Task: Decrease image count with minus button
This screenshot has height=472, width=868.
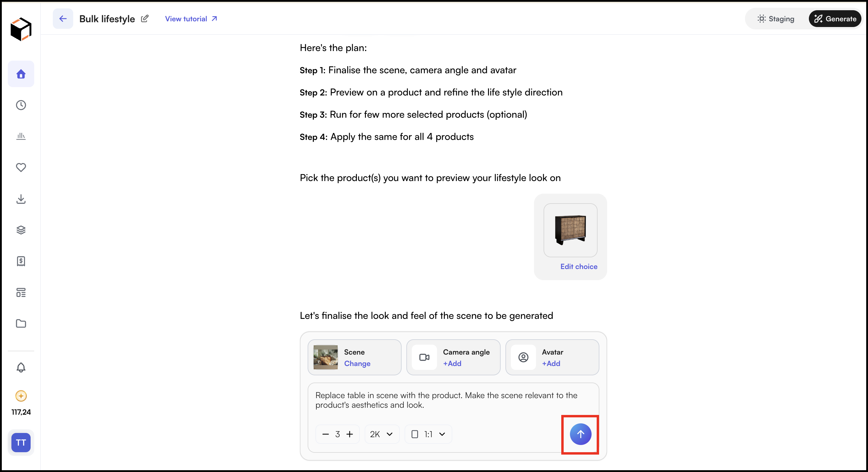Action: [325, 434]
